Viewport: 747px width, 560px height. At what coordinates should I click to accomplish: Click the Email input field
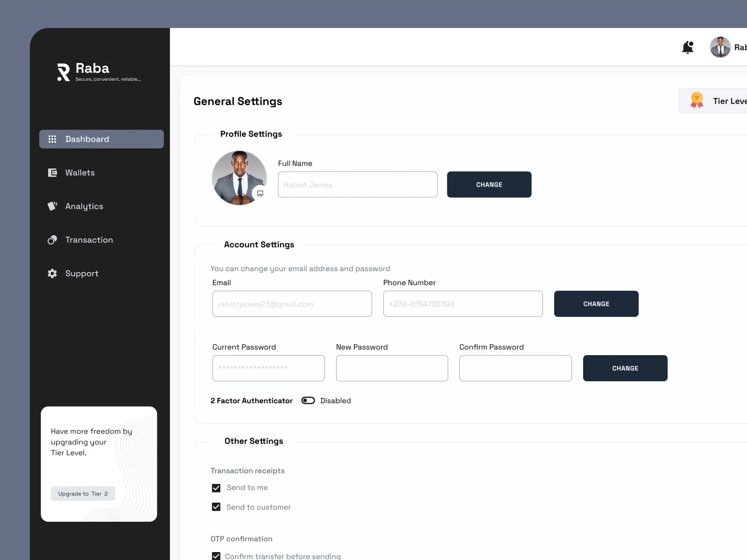292,304
